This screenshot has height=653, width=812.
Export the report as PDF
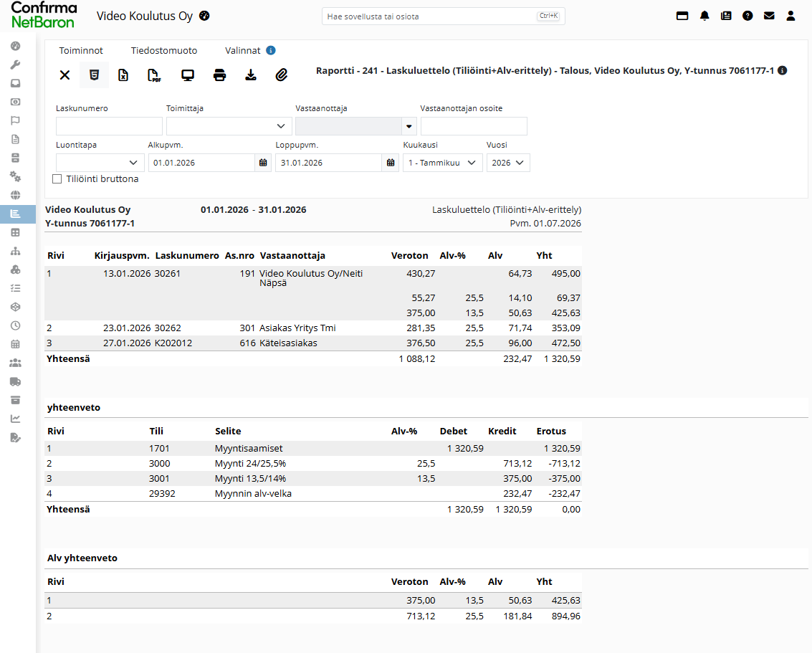pos(154,75)
